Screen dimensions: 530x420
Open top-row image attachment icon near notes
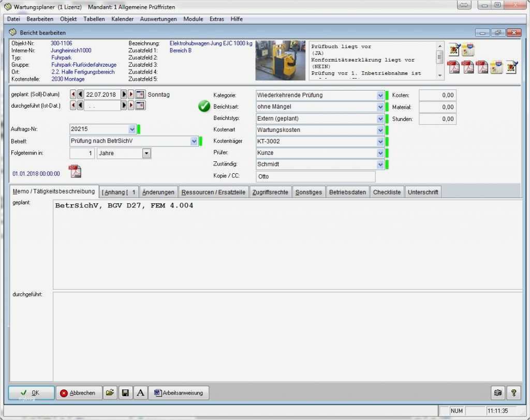(x=468, y=50)
